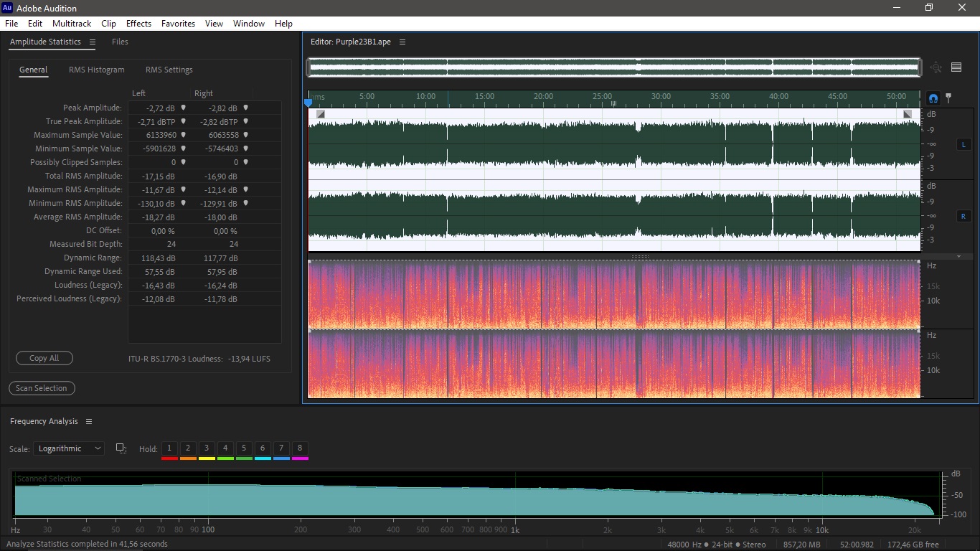The image size is (980, 551).
Task: Toggle the snapping magnet icon
Action: point(933,98)
